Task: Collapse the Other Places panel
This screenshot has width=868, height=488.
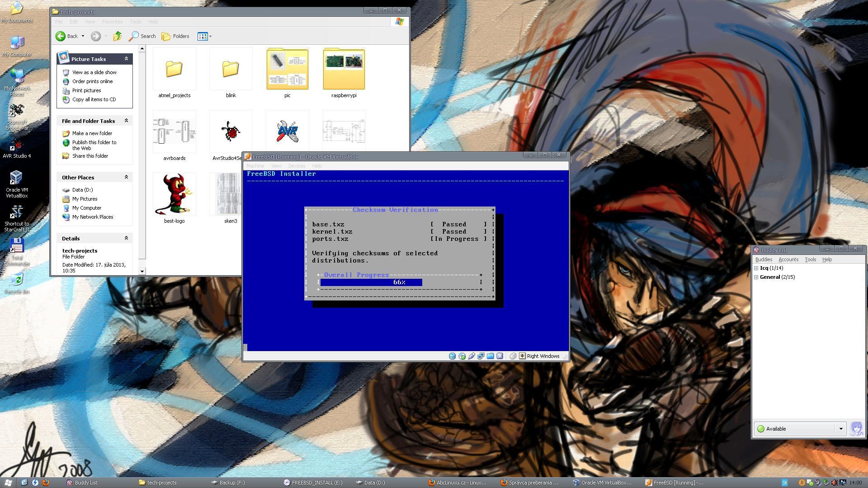Action: (x=126, y=177)
